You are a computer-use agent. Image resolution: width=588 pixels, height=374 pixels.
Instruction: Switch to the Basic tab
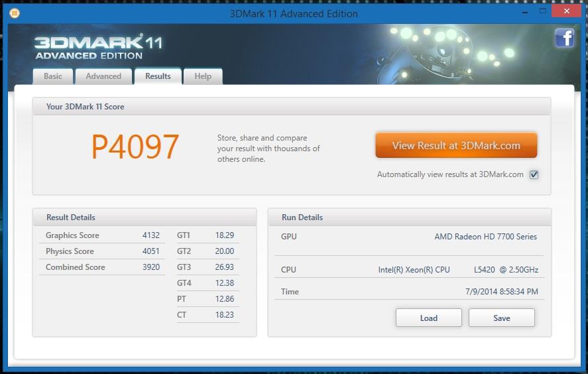(x=53, y=76)
